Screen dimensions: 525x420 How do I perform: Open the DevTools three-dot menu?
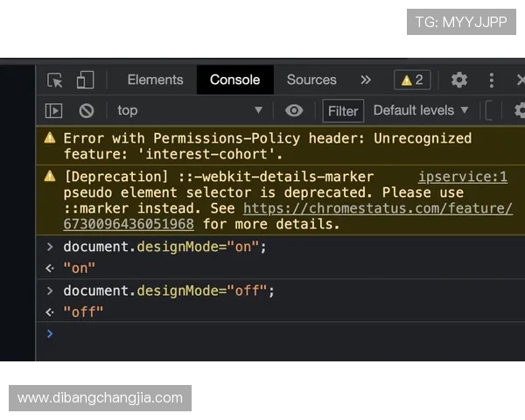pyautogui.click(x=492, y=80)
